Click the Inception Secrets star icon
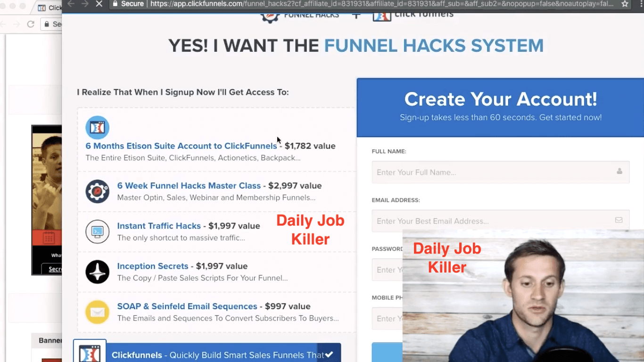This screenshot has height=362, width=644. click(98, 271)
